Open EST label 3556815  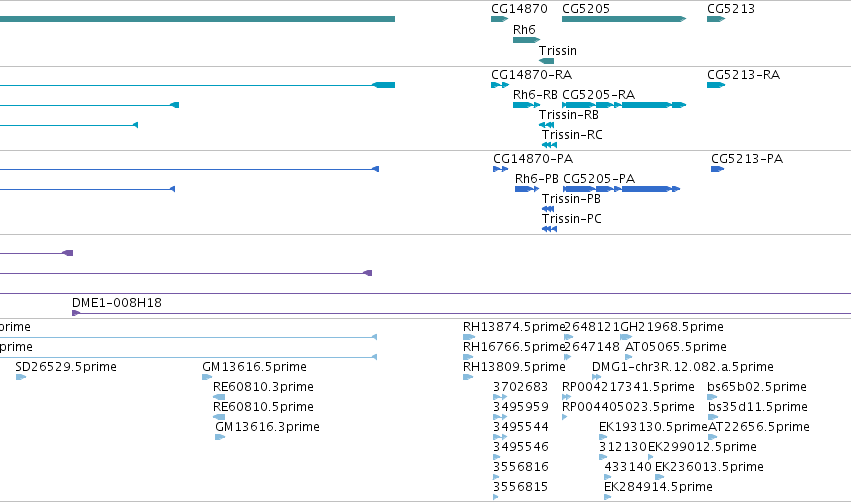pyautogui.click(x=520, y=488)
